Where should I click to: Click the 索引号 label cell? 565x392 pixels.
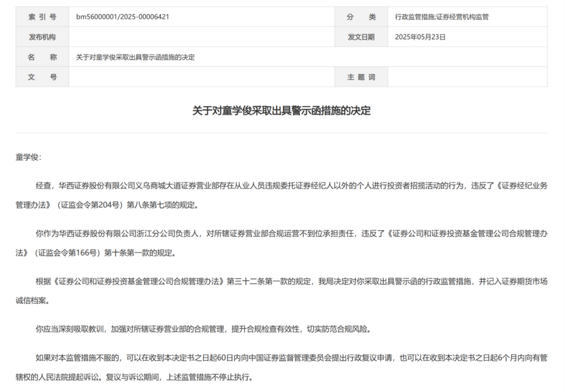point(42,17)
